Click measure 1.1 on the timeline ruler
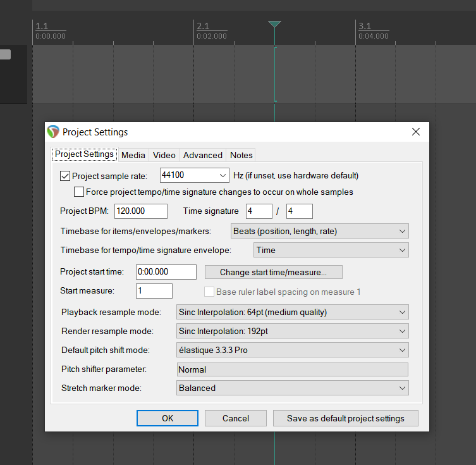The image size is (476, 465). tap(42, 26)
